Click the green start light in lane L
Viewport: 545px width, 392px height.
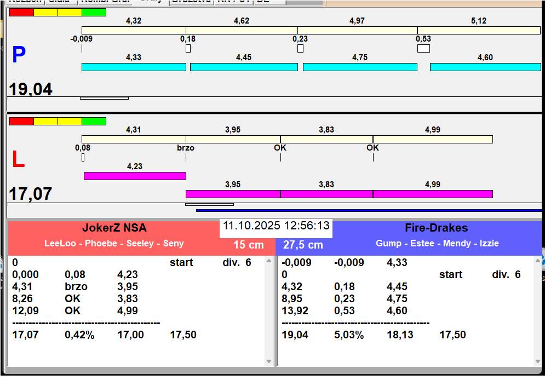point(94,121)
